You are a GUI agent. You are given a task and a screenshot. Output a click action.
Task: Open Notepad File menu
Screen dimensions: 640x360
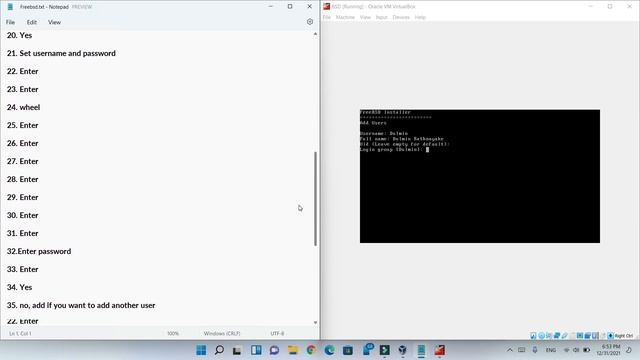[10, 22]
